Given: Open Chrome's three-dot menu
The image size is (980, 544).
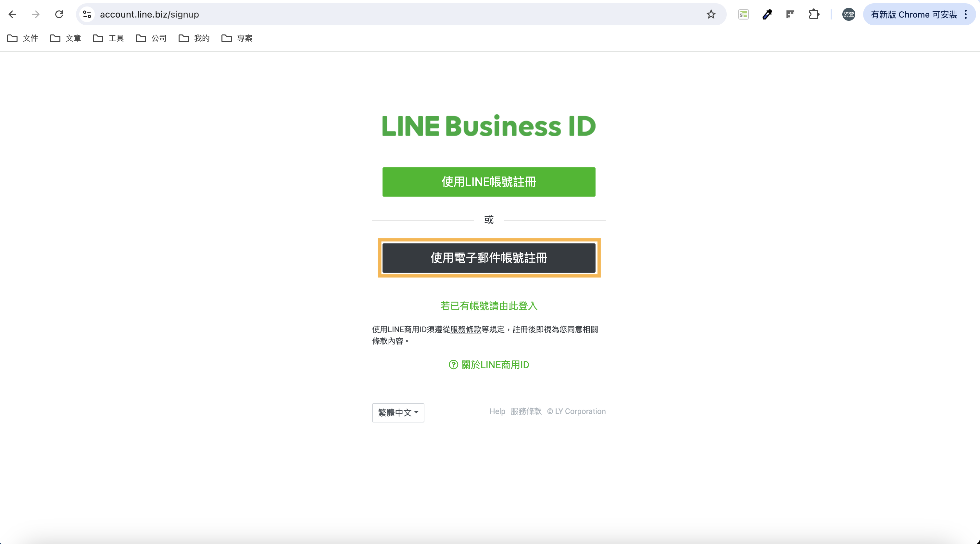Looking at the screenshot, I should [965, 15].
